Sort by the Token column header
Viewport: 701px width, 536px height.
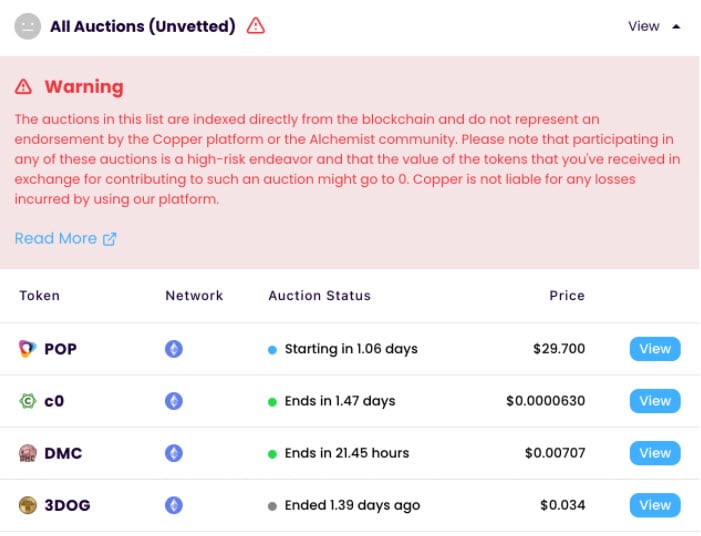coord(40,295)
